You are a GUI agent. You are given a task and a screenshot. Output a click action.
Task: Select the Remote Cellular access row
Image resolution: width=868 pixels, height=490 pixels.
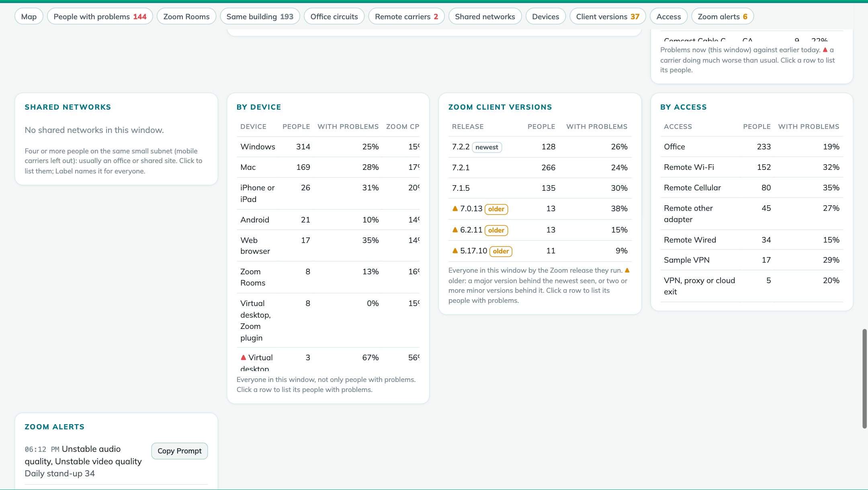click(x=751, y=188)
